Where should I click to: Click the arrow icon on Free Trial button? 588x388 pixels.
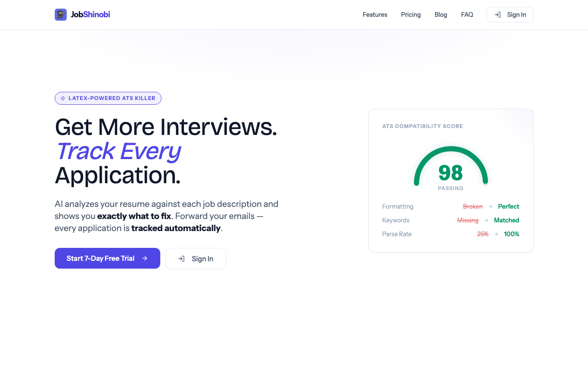(145, 258)
